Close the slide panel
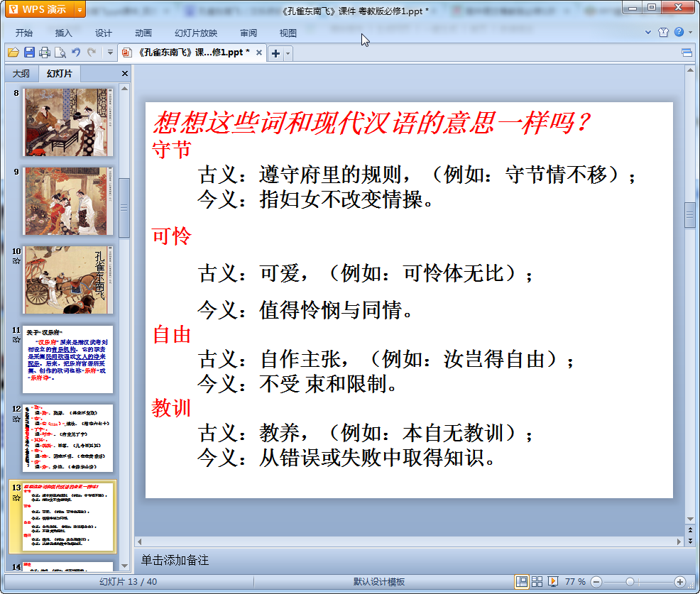This screenshot has width=700, height=594. coord(125,74)
